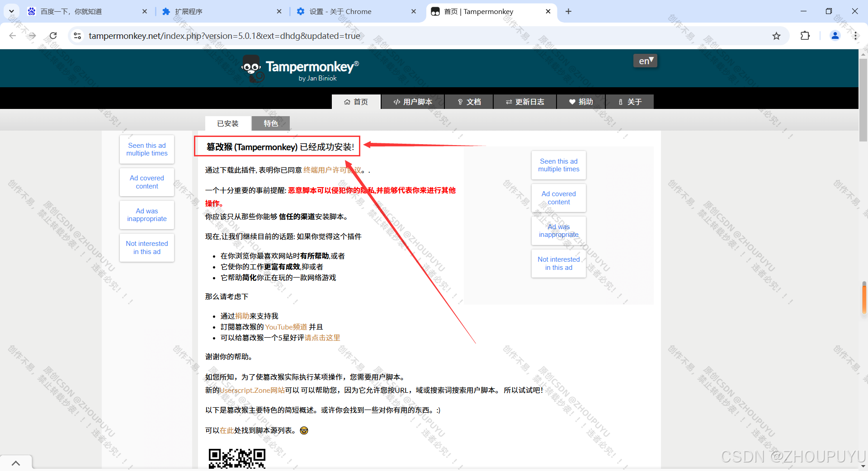
Task: Open a new browser tab
Action: (x=569, y=11)
